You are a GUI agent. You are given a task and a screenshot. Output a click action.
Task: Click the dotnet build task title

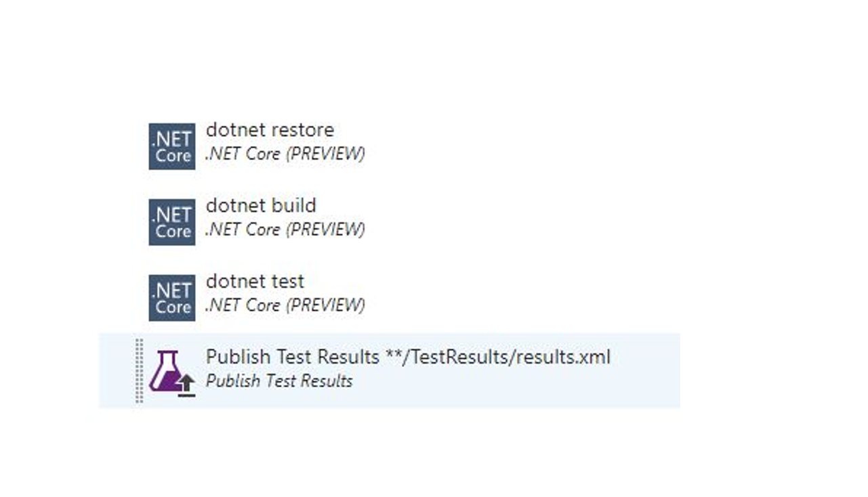[x=260, y=206]
